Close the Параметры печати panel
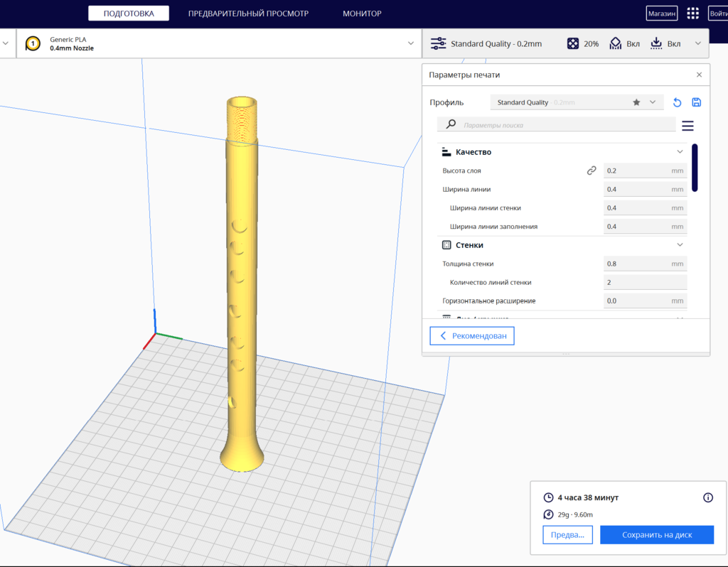728x567 pixels. pyautogui.click(x=699, y=75)
